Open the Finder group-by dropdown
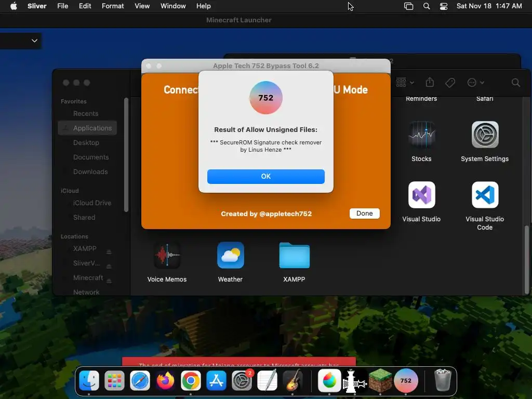Screen dimensions: 532x399 405,83
